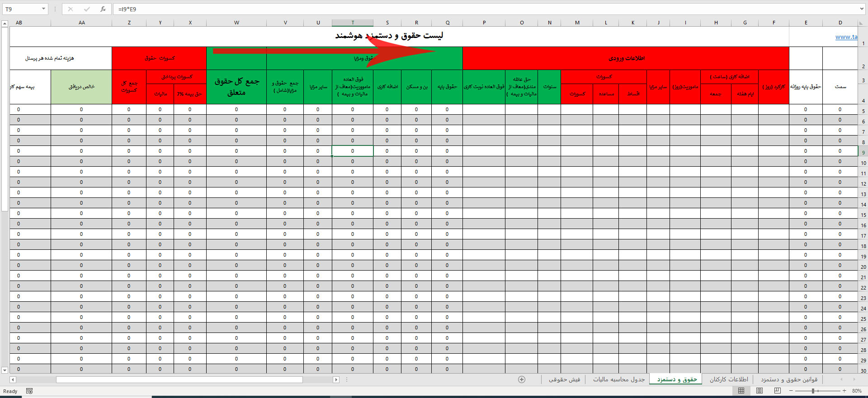Click horizontal scrollbar right arrow
The image size is (868, 398).
point(336,379)
